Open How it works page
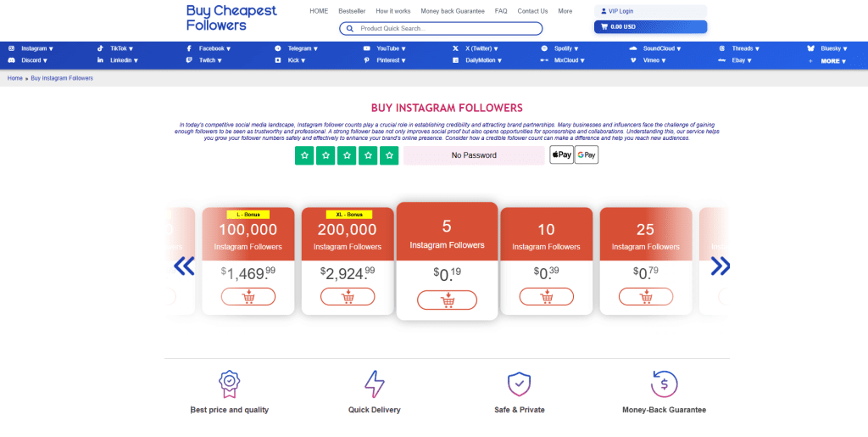This screenshot has width=868, height=437. [393, 11]
